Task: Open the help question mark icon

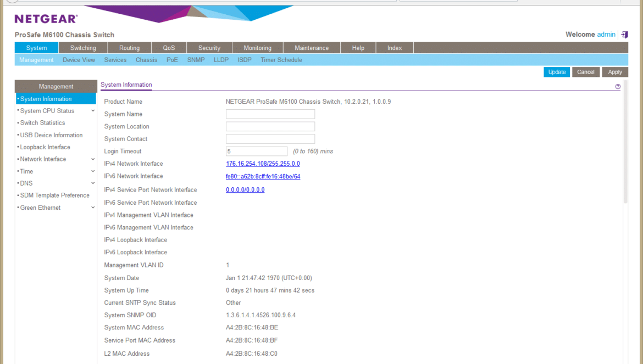Action: click(x=618, y=86)
